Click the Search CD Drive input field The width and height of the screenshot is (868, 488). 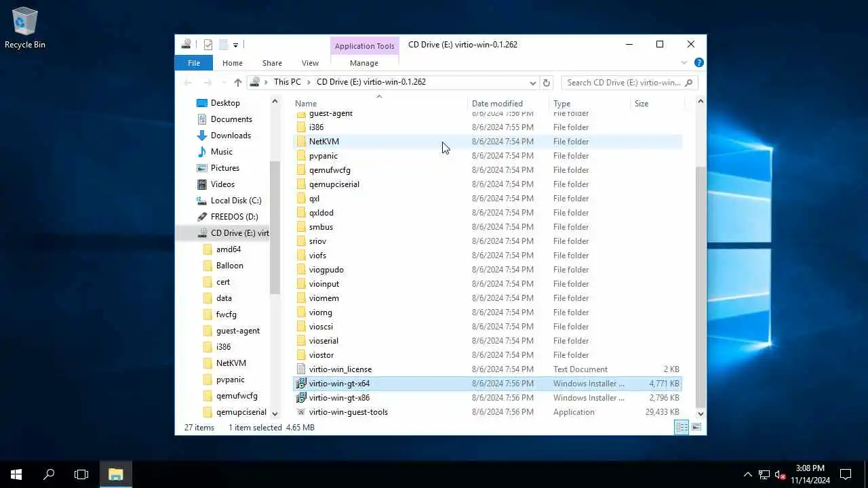[629, 83]
